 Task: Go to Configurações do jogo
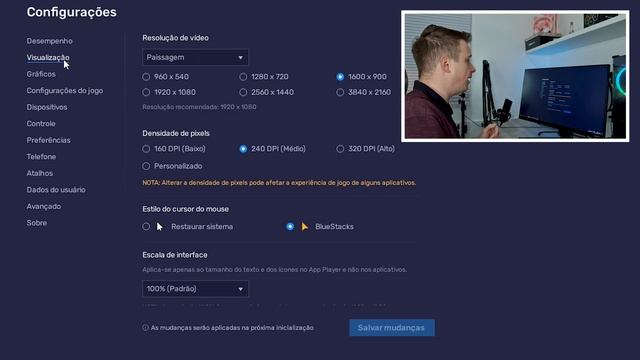click(x=64, y=91)
